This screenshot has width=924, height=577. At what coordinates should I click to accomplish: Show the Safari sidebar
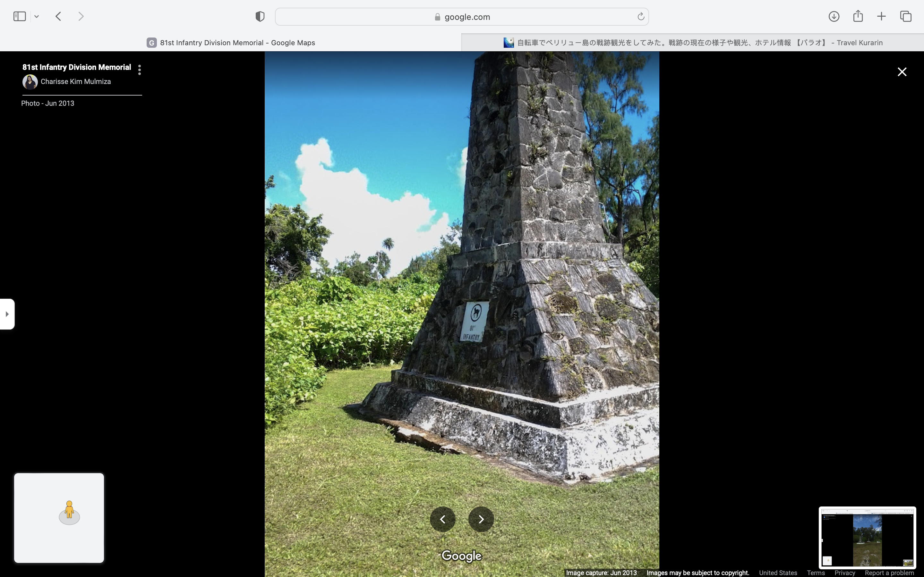point(20,16)
